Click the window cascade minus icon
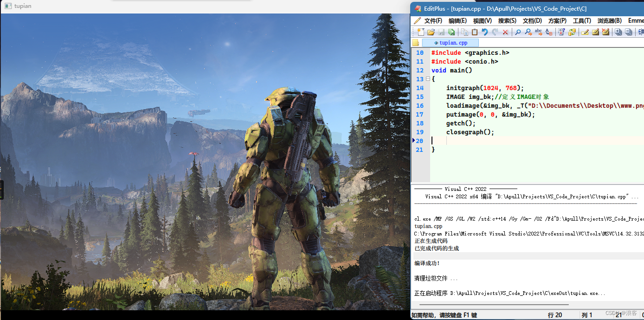This screenshot has width=644, height=320. tap(629, 32)
